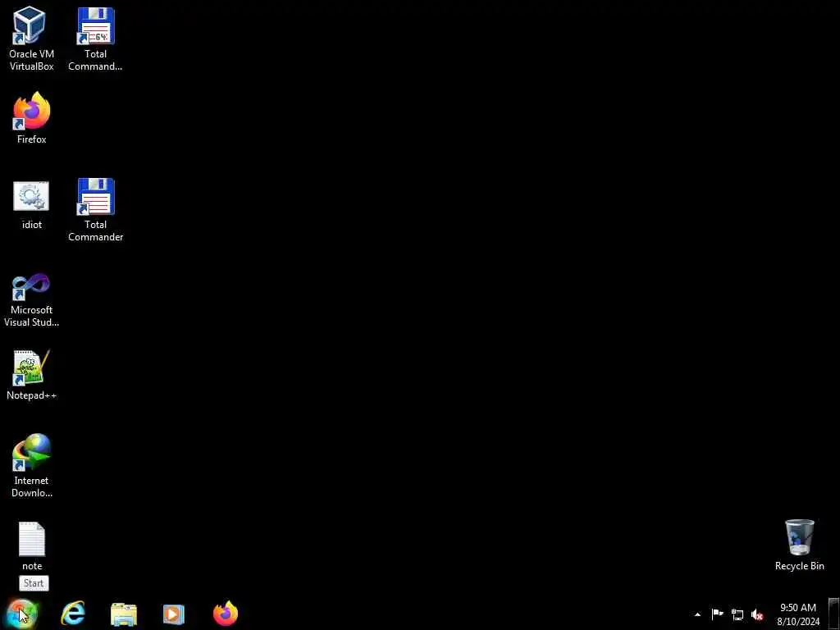Launch Windows Media Player from taskbar

[x=174, y=614]
